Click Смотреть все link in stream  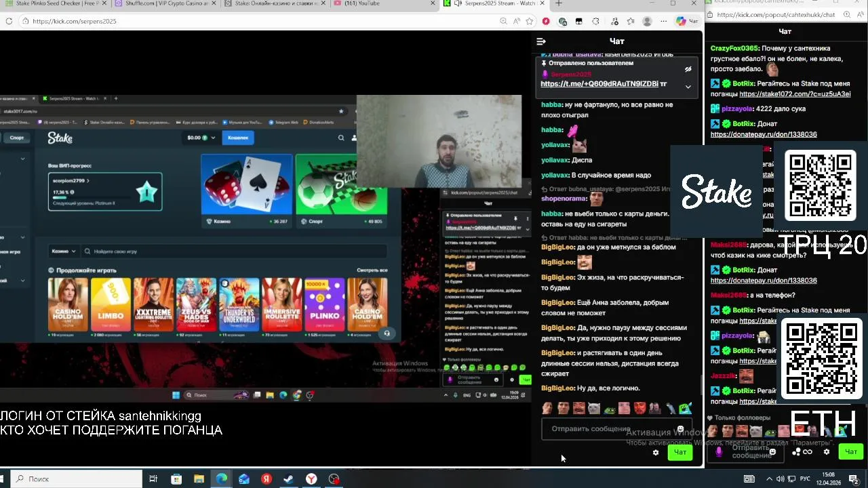coord(372,270)
